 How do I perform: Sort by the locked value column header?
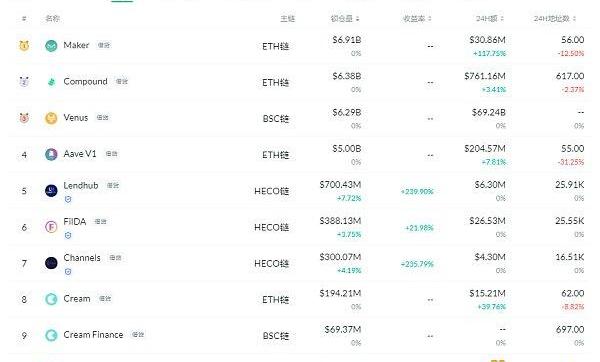345,18
